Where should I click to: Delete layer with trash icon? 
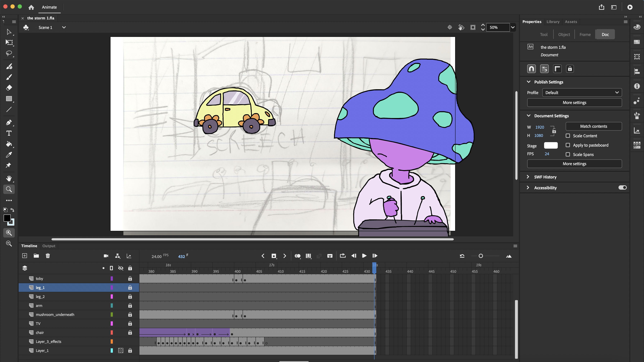(48, 256)
